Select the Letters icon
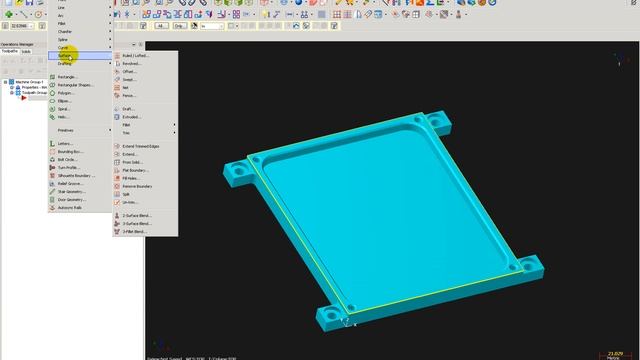This screenshot has height=360, width=640. tap(52, 144)
